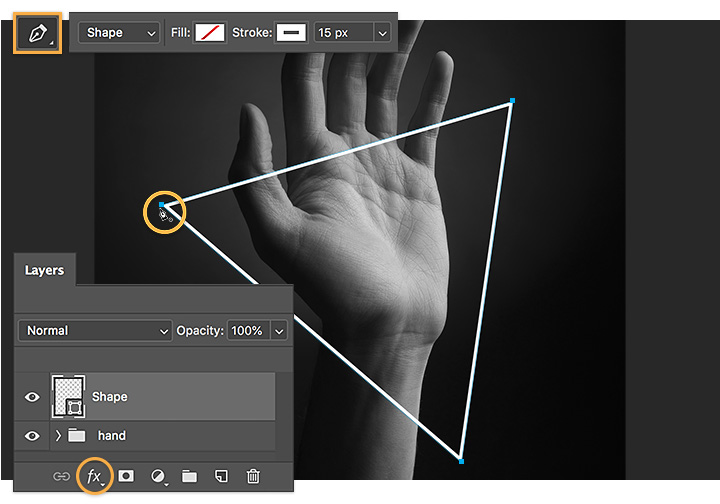The height and width of the screenshot is (504, 720).
Task: Click the hand group folder icon
Action: 77,435
